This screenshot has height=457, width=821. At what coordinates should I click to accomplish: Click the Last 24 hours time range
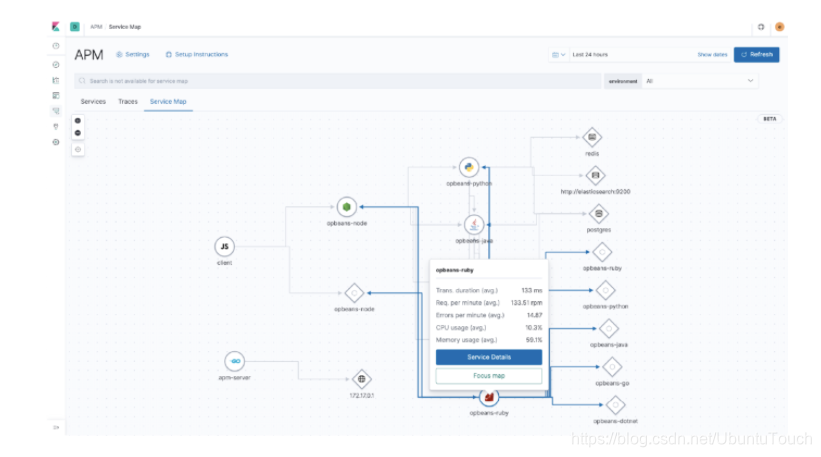coord(590,54)
